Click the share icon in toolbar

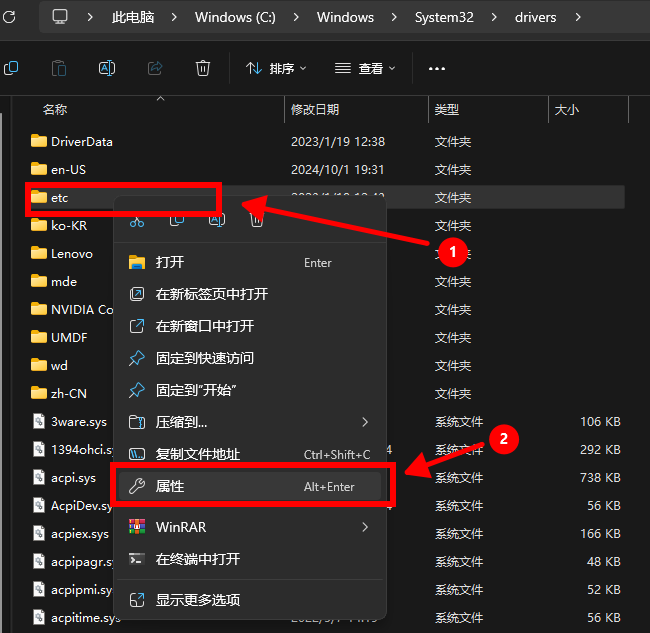155,68
